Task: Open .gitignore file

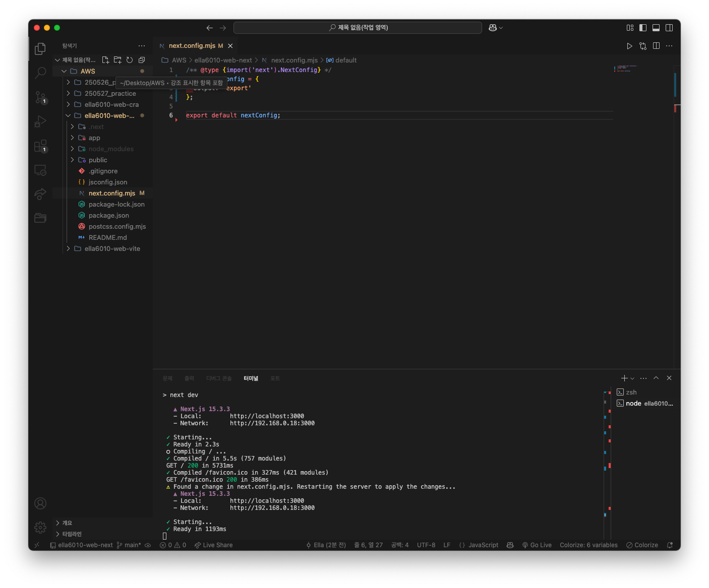Action: [x=102, y=171]
